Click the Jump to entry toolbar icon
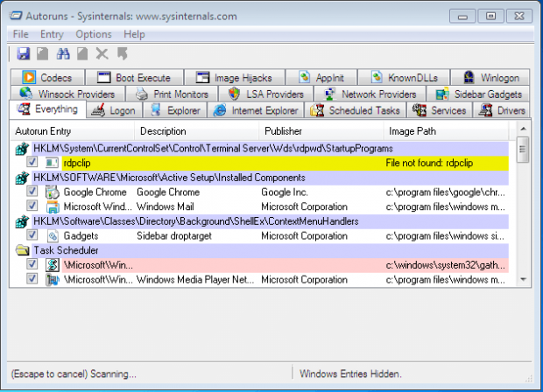This screenshot has width=543, height=392. (121, 54)
